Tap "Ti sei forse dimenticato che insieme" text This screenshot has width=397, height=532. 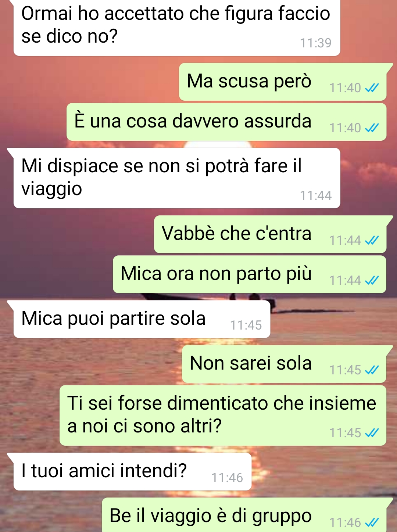(x=222, y=403)
